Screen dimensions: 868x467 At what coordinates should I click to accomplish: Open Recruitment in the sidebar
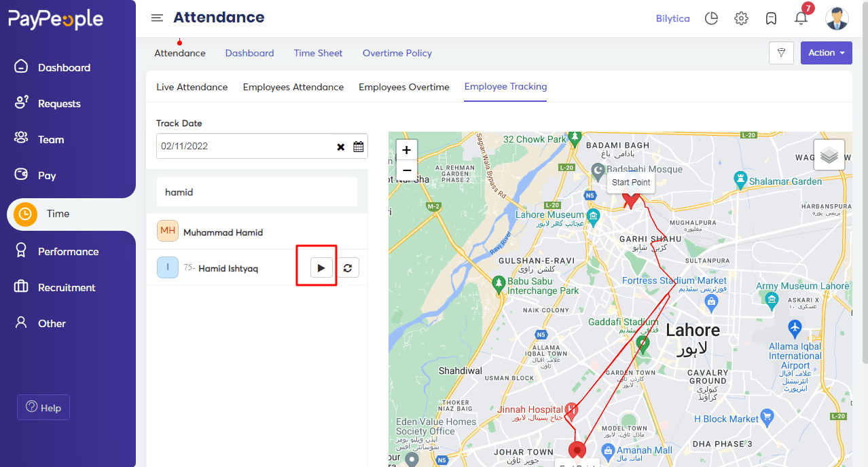(x=68, y=287)
